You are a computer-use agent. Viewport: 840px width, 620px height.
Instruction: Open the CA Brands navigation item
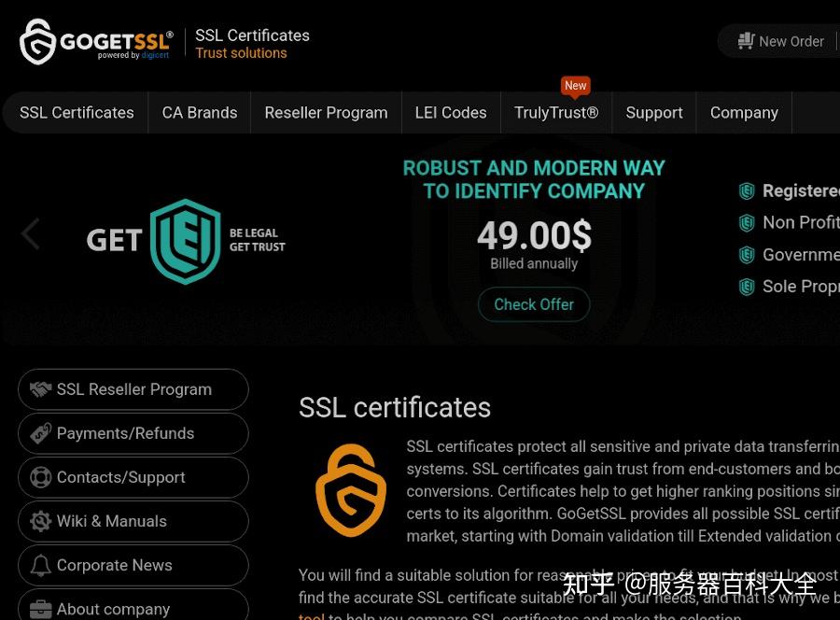pyautogui.click(x=199, y=112)
